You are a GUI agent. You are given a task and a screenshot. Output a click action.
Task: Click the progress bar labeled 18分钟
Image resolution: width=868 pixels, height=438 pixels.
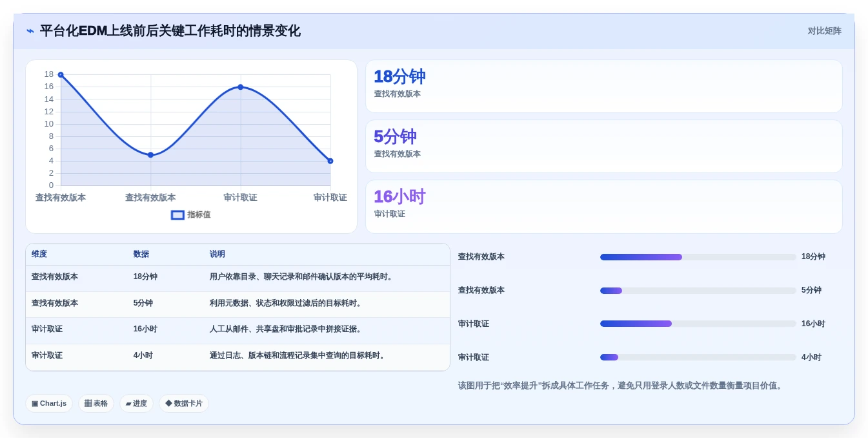(698, 257)
